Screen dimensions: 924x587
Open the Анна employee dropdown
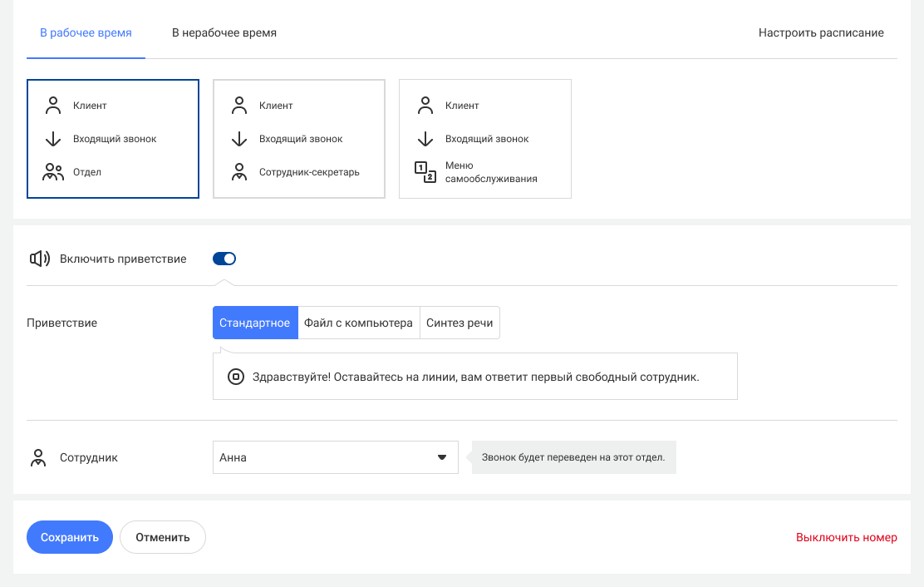[336, 457]
